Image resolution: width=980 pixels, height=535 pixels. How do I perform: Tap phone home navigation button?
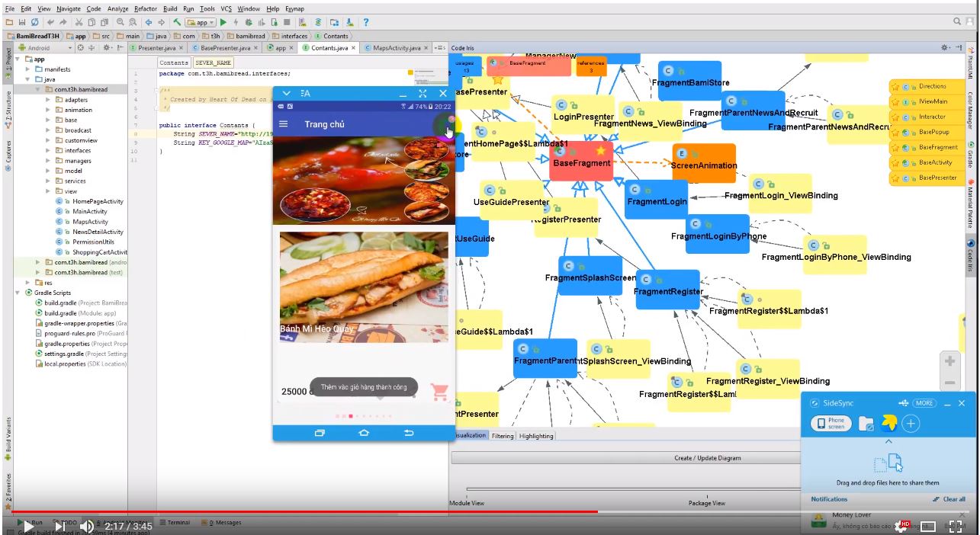(x=364, y=433)
